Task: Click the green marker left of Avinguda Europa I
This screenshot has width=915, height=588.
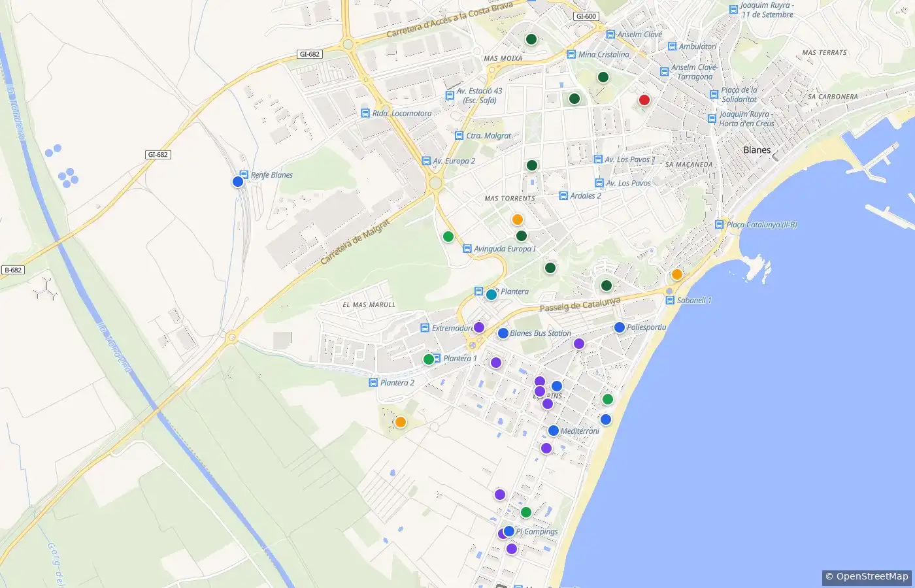Action: pyautogui.click(x=448, y=237)
